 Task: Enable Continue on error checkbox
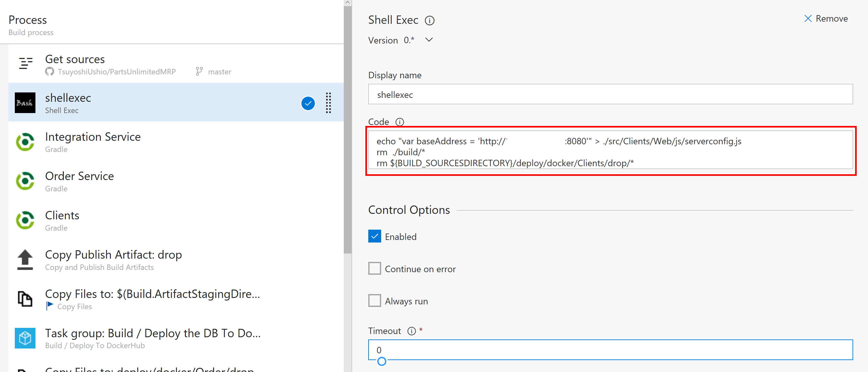[x=374, y=269]
